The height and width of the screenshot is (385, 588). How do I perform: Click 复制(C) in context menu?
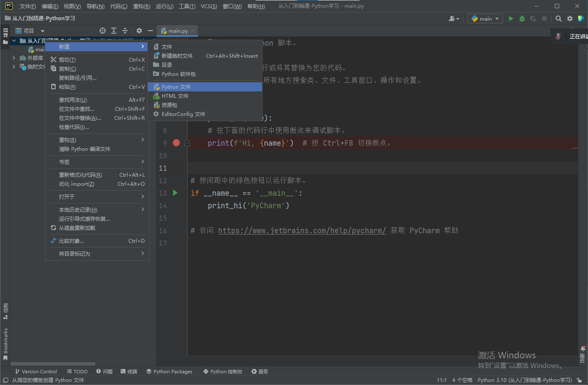point(97,69)
